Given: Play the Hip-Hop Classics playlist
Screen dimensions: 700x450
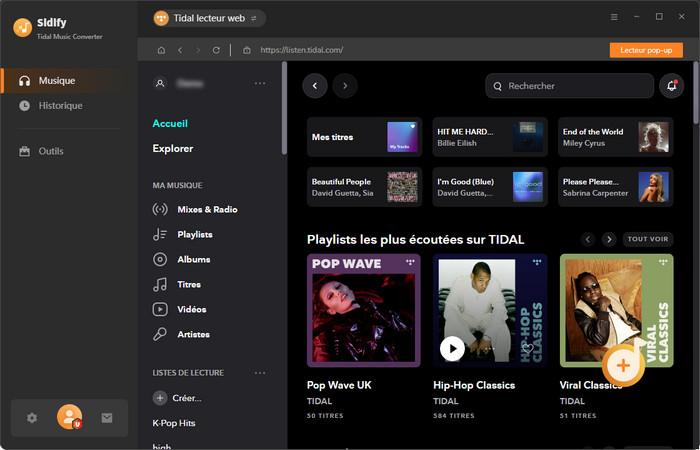Looking at the screenshot, I should tap(452, 348).
